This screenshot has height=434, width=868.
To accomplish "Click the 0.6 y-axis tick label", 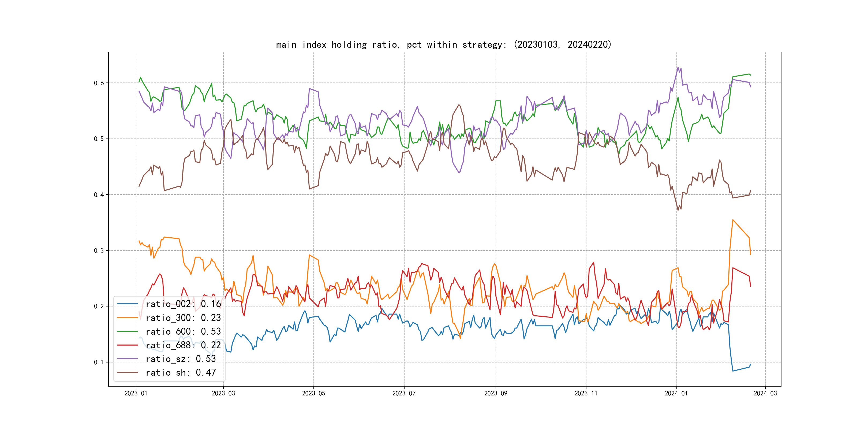I will click(99, 83).
